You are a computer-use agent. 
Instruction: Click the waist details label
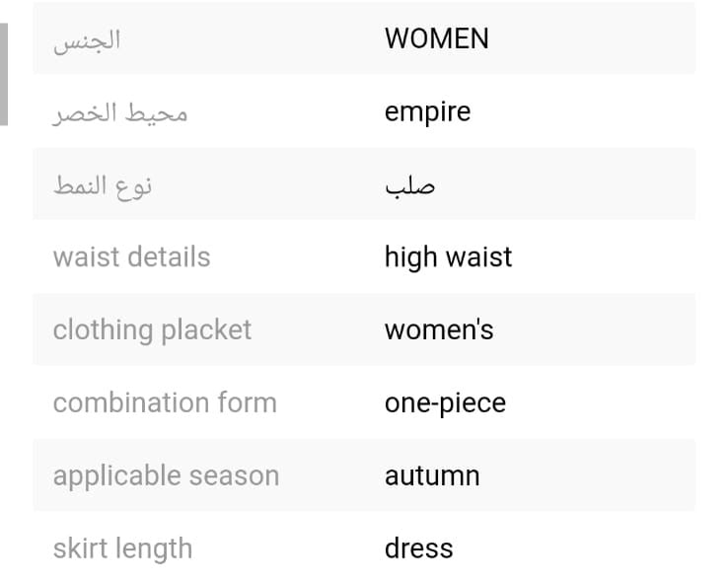click(x=131, y=257)
